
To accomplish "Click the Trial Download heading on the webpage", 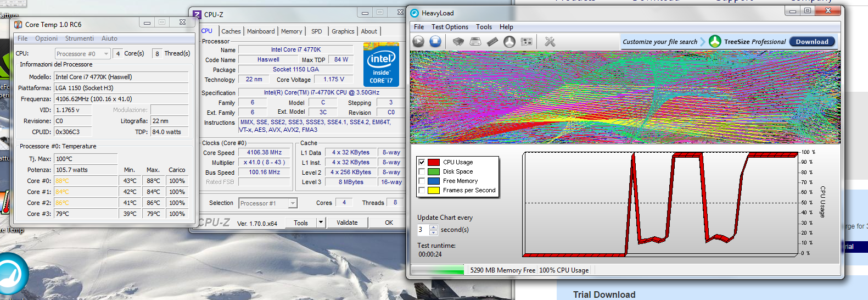I will pyautogui.click(x=604, y=295).
